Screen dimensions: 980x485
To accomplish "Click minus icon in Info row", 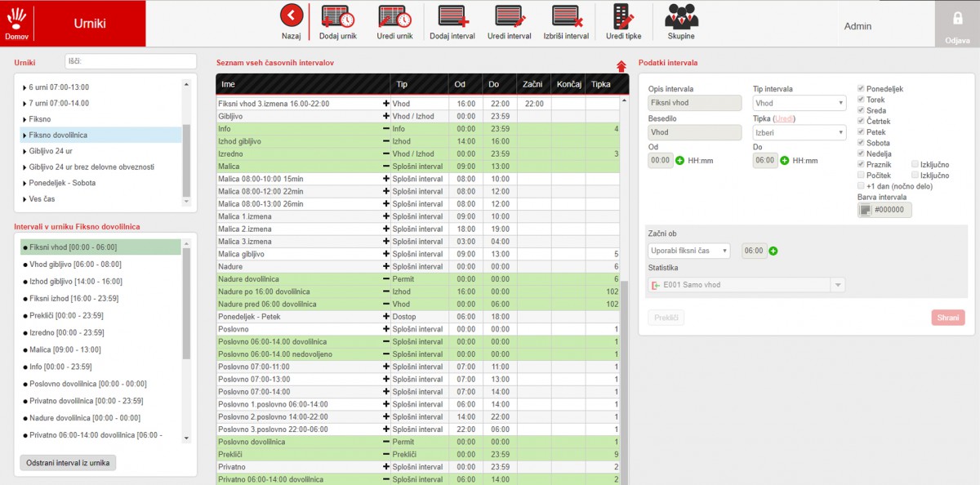I will [385, 129].
